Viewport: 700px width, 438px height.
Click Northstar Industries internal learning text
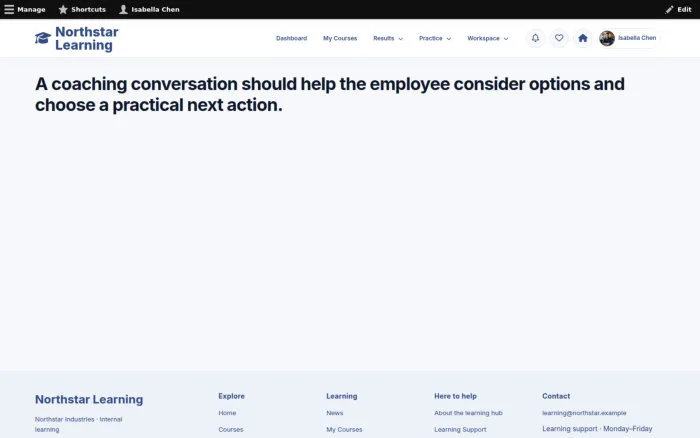79,424
